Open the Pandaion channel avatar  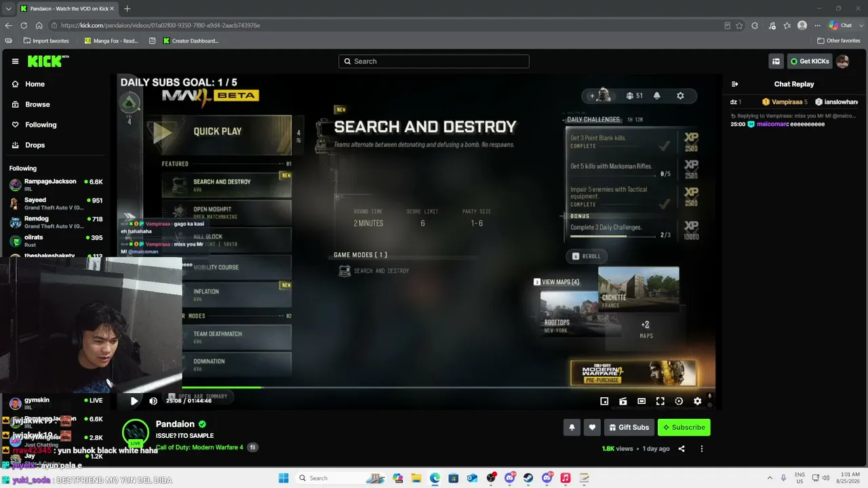(x=135, y=432)
